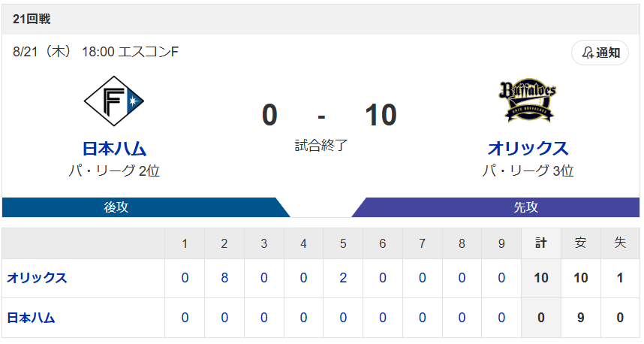The image size is (644, 344).
Task: Click the bell icon in 通知 button
Action: [x=588, y=53]
